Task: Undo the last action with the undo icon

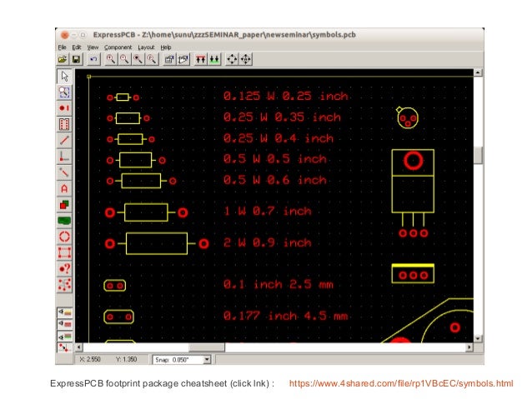Action: pyautogui.click(x=93, y=59)
